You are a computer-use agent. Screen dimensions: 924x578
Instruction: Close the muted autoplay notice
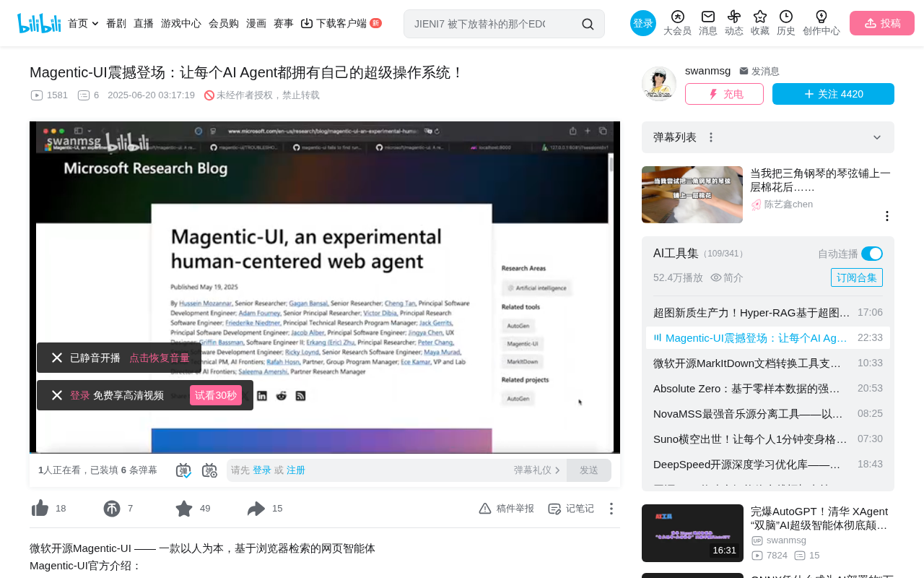(57, 358)
